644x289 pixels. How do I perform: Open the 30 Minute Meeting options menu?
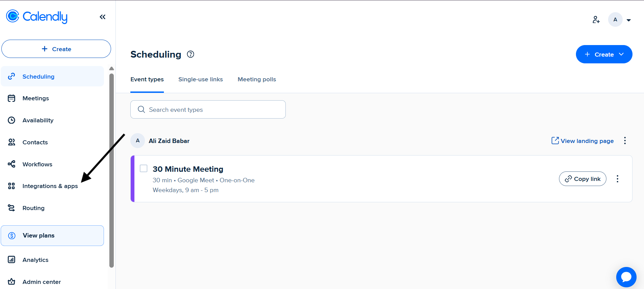(617, 179)
